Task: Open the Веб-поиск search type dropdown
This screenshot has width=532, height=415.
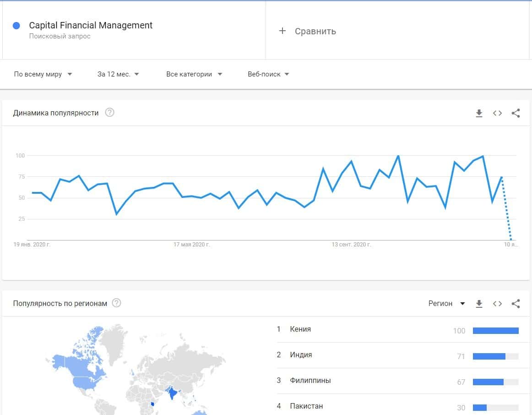Action: point(268,74)
